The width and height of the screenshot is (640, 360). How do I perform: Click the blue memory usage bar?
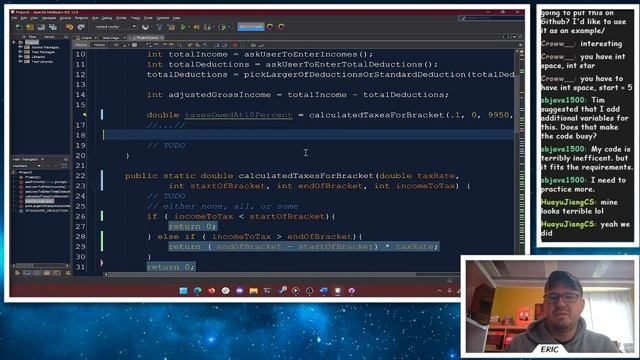pyautogui.click(x=251, y=27)
